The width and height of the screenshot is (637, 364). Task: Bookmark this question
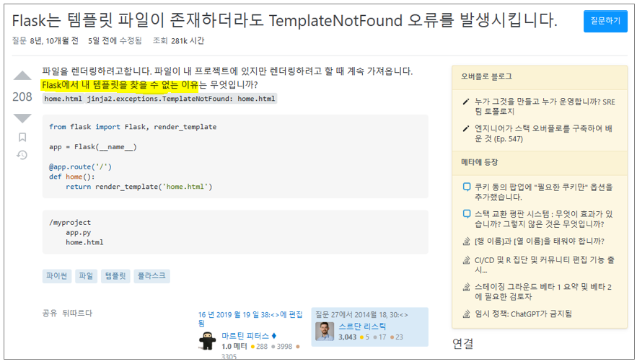click(x=22, y=137)
